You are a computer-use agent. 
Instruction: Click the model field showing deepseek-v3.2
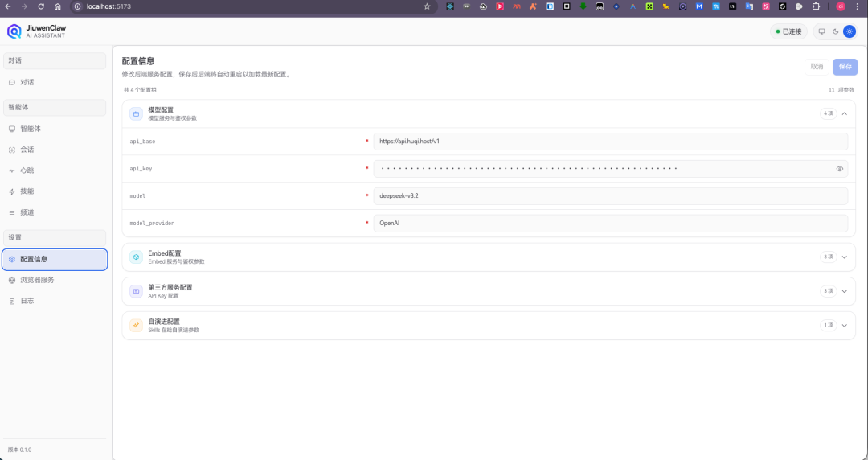611,195
